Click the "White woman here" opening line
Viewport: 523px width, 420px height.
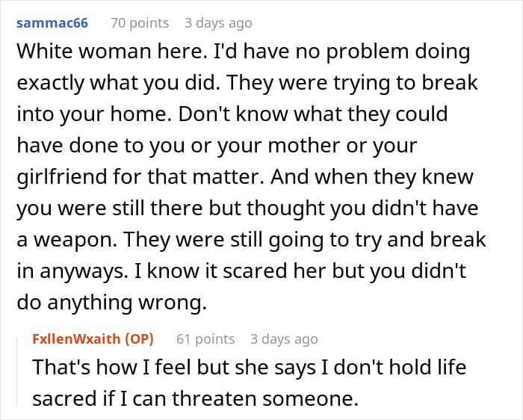(x=243, y=52)
